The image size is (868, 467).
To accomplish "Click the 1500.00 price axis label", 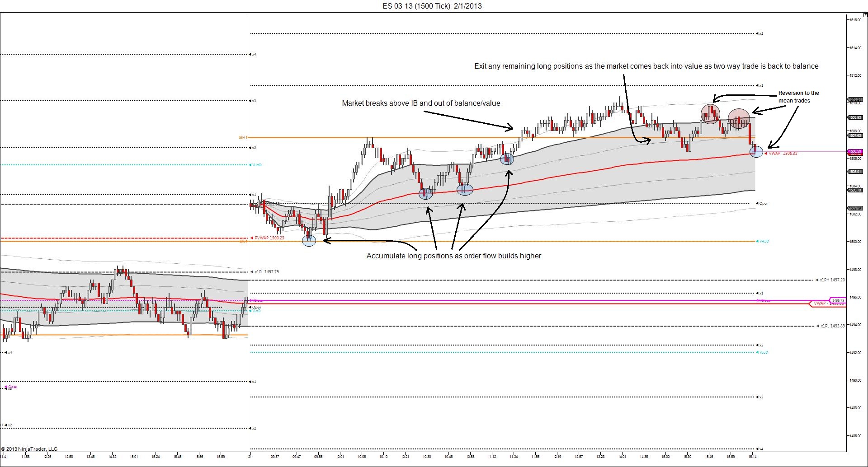I will tap(855, 242).
